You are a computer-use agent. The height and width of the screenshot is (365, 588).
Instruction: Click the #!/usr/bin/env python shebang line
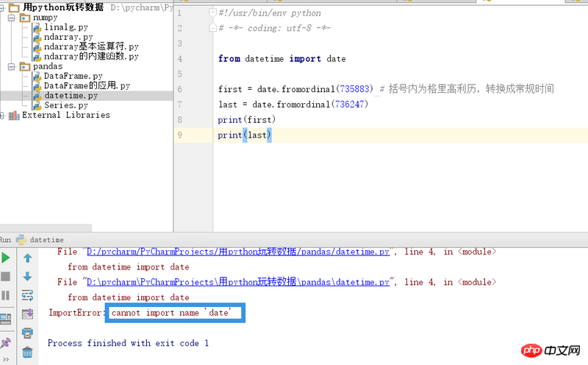click(270, 13)
